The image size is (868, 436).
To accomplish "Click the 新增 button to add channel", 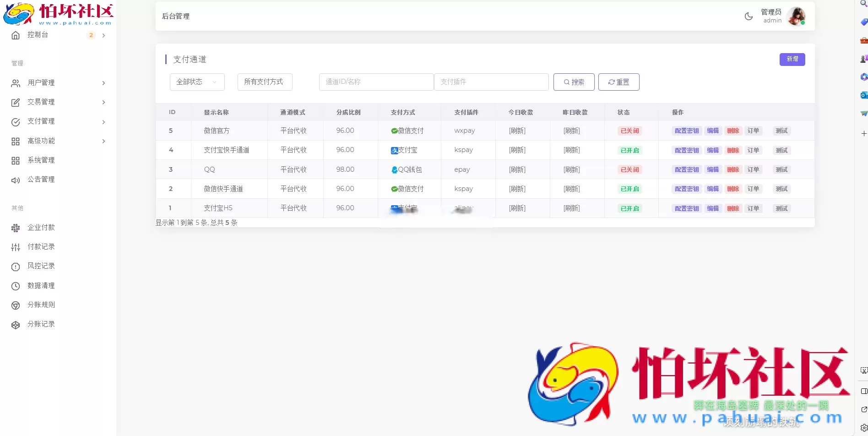I will pos(792,59).
